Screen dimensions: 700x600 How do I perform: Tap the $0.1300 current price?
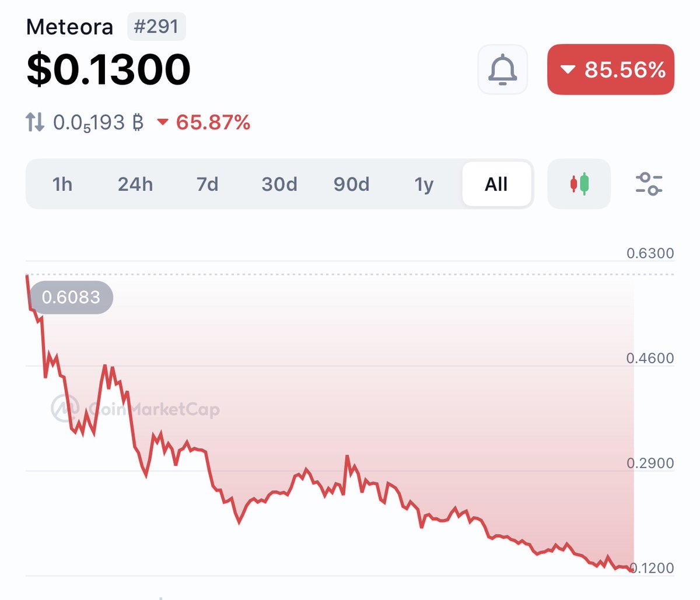[x=108, y=69]
